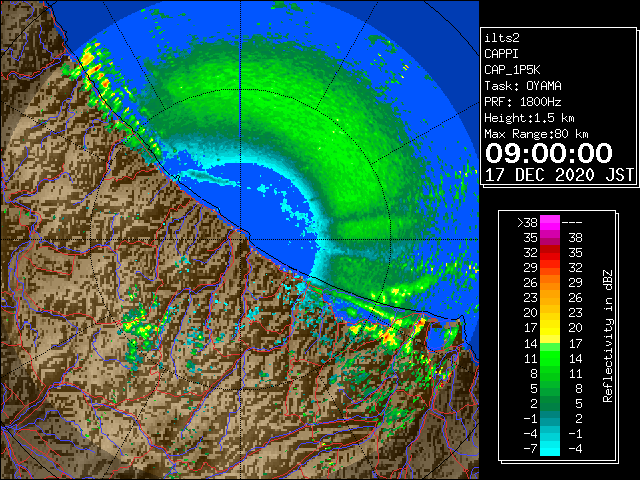Click the '-7' legend value on the left scale

[530, 448]
